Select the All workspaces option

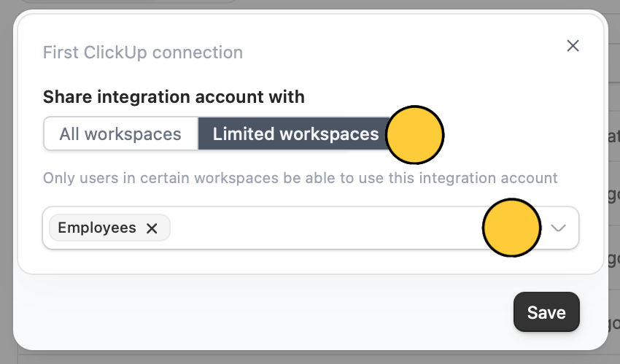pos(120,133)
